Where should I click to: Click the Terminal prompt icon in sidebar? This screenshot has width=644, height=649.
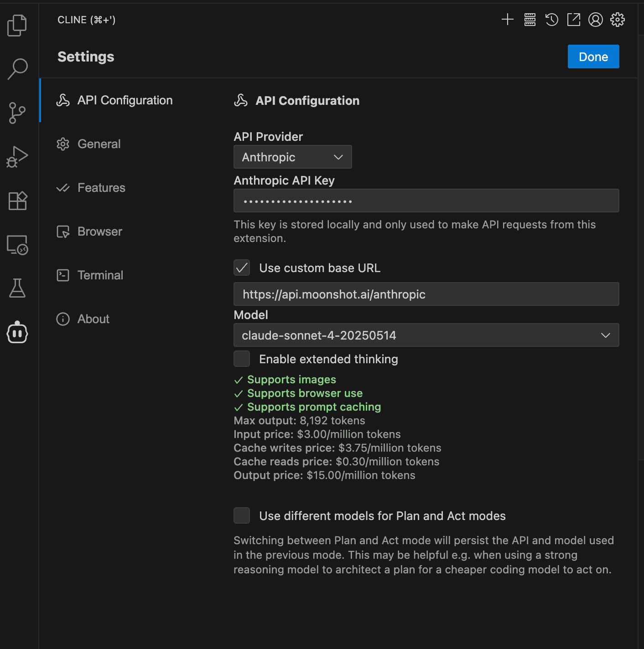(63, 275)
